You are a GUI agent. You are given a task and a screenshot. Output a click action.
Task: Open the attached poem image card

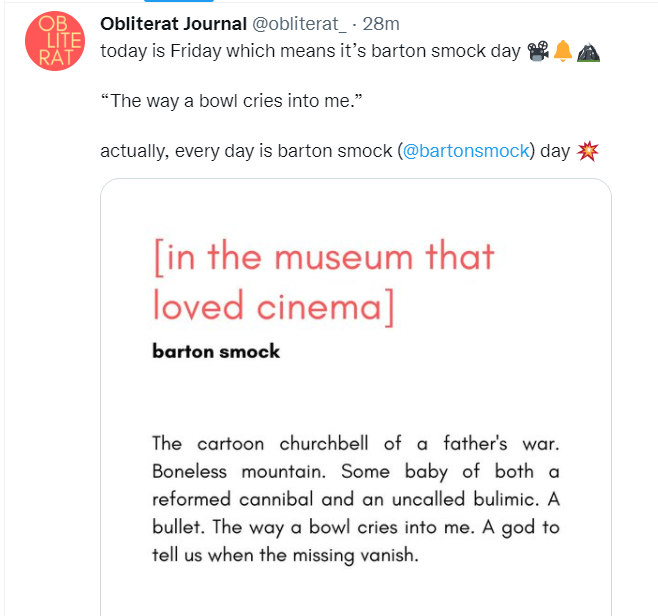pos(355,400)
